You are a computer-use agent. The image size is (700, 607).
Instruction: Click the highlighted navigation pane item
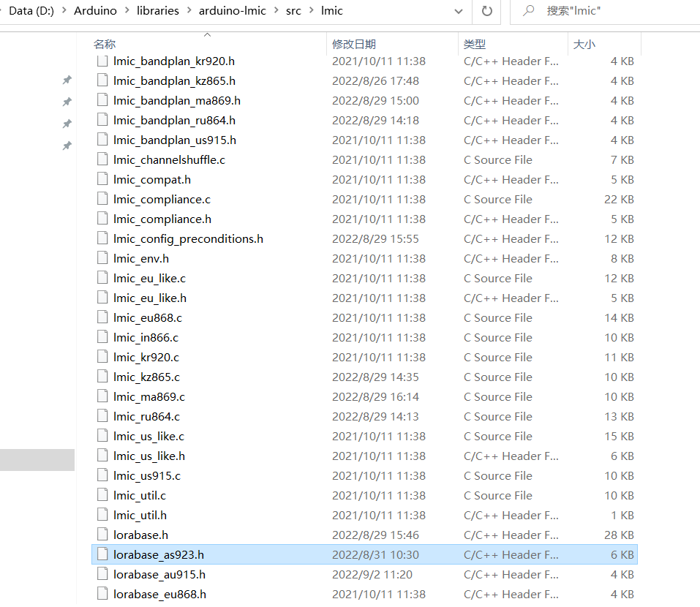[37, 460]
